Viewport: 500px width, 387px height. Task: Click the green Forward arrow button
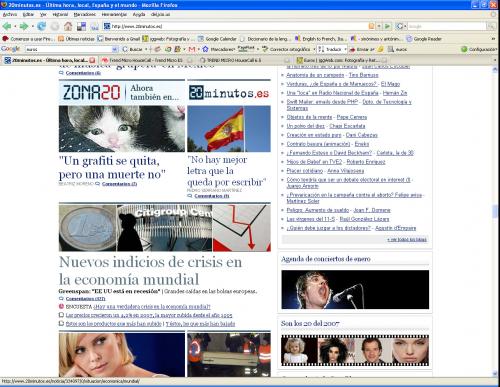pyautogui.click(x=24, y=26)
